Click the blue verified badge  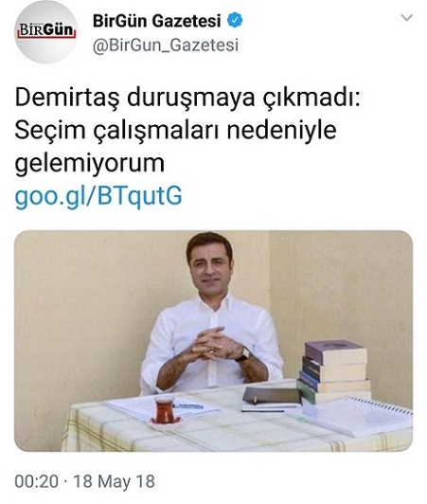(235, 20)
